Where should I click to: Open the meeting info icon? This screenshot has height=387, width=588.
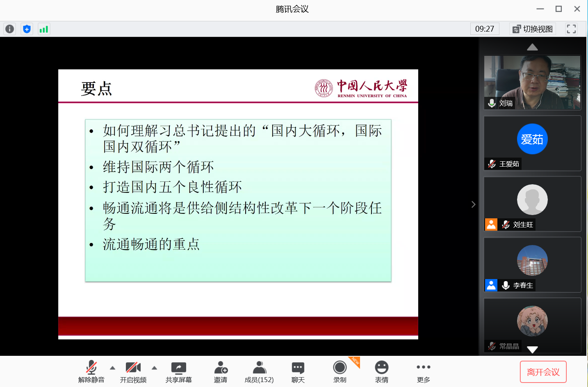9,29
